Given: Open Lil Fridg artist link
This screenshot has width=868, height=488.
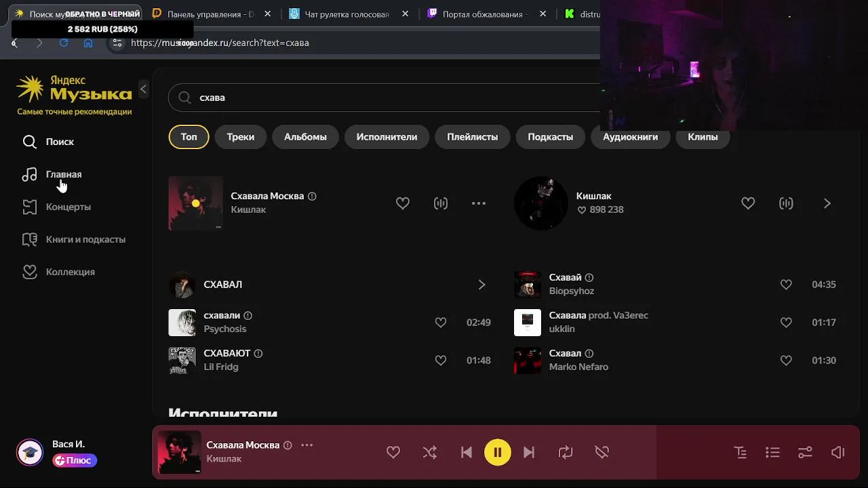Looking at the screenshot, I should coord(221,367).
